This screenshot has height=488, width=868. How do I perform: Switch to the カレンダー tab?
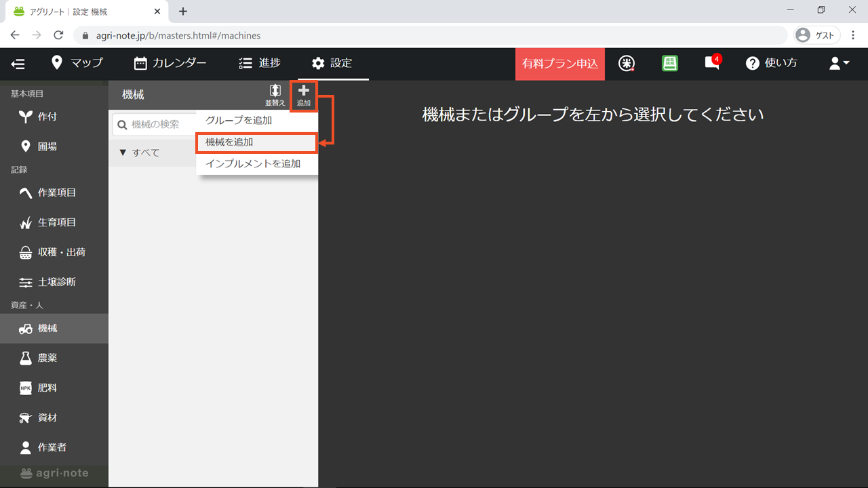(170, 63)
